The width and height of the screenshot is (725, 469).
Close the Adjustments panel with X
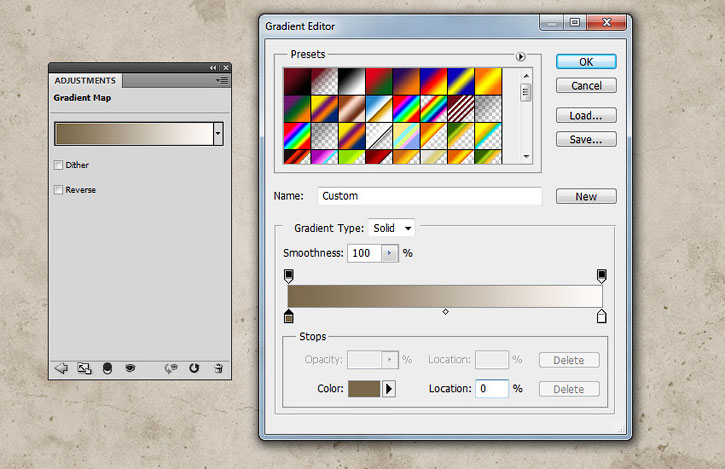click(x=226, y=68)
